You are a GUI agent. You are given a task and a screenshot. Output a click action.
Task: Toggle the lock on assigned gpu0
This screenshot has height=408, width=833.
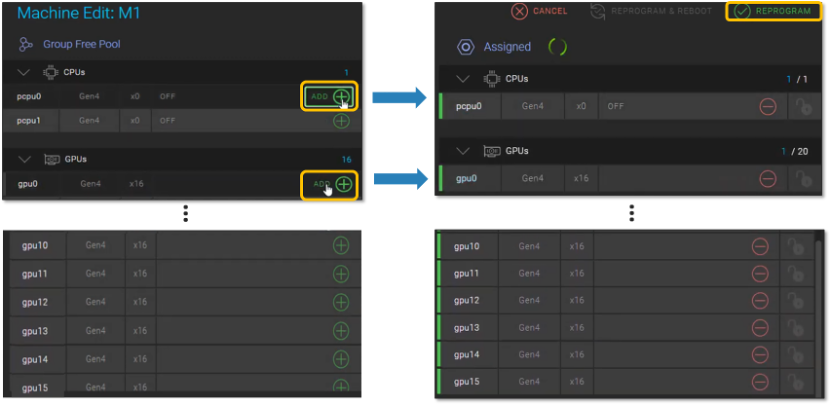point(800,178)
